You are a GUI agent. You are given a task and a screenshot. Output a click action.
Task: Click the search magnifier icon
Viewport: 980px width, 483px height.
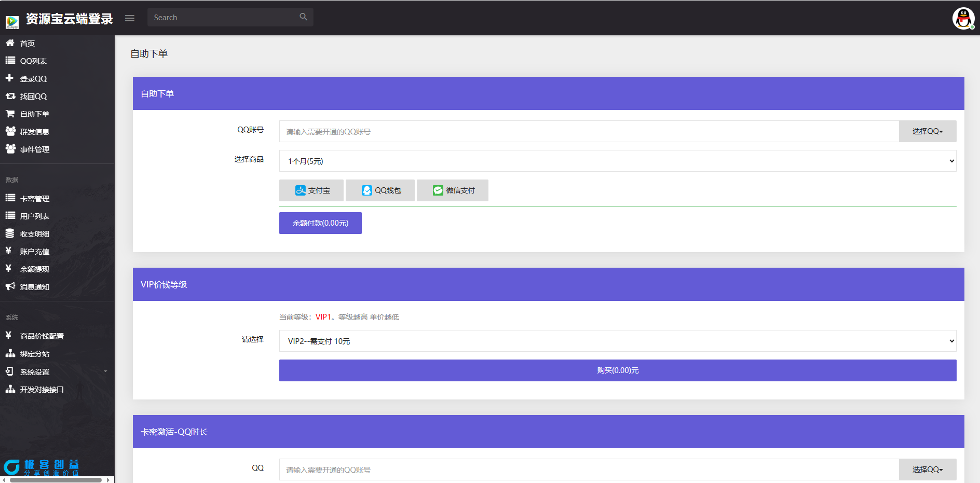coord(303,17)
